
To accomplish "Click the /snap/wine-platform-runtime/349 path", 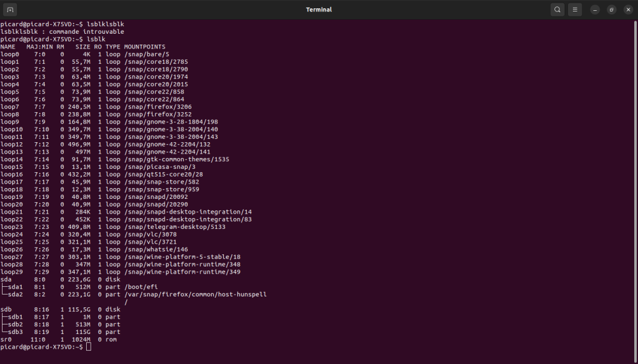I will (x=182, y=272).
